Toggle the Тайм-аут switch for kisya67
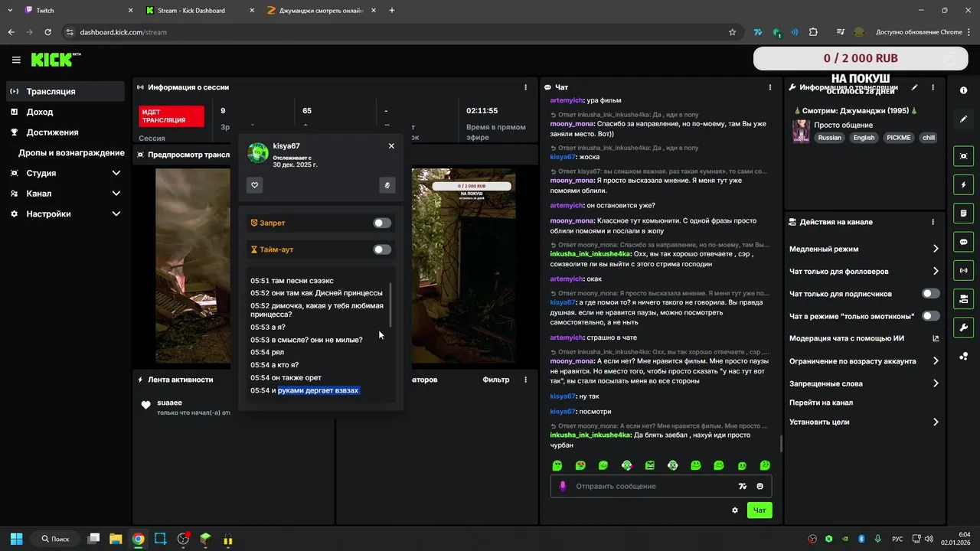 pos(382,249)
